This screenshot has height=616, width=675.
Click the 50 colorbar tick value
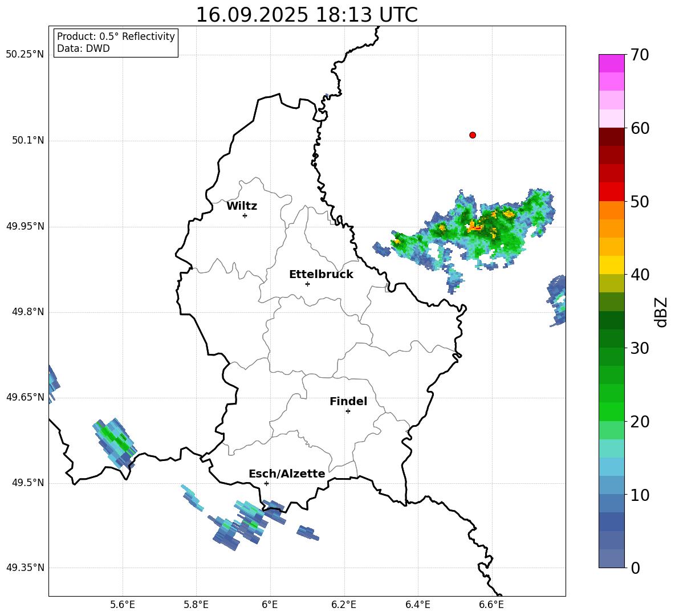pos(640,202)
